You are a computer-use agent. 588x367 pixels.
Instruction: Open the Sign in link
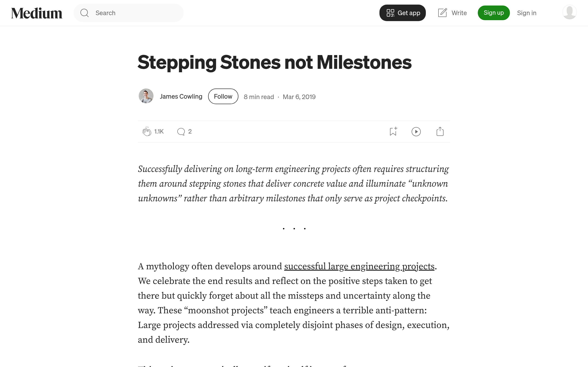pos(526,13)
